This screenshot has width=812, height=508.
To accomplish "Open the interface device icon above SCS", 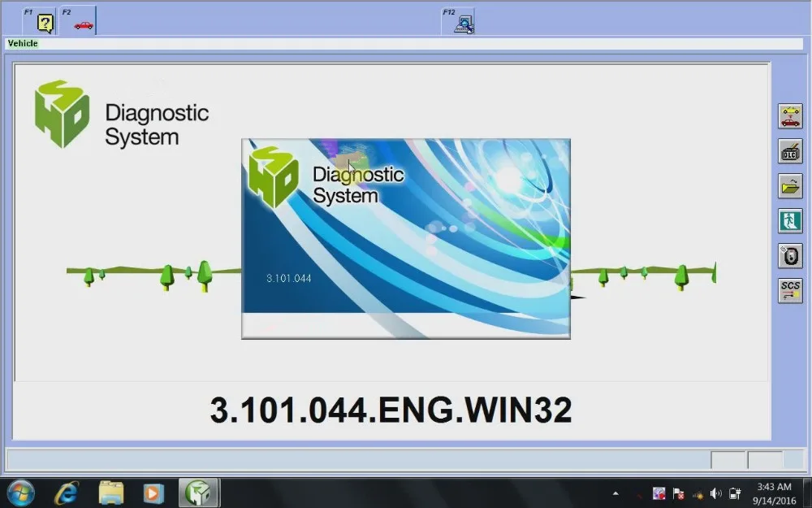I will 790,256.
